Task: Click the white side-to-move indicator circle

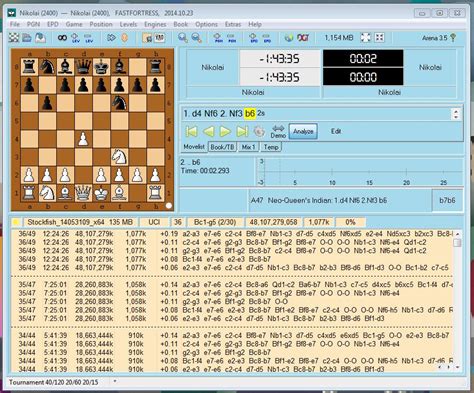Action: tap(169, 206)
